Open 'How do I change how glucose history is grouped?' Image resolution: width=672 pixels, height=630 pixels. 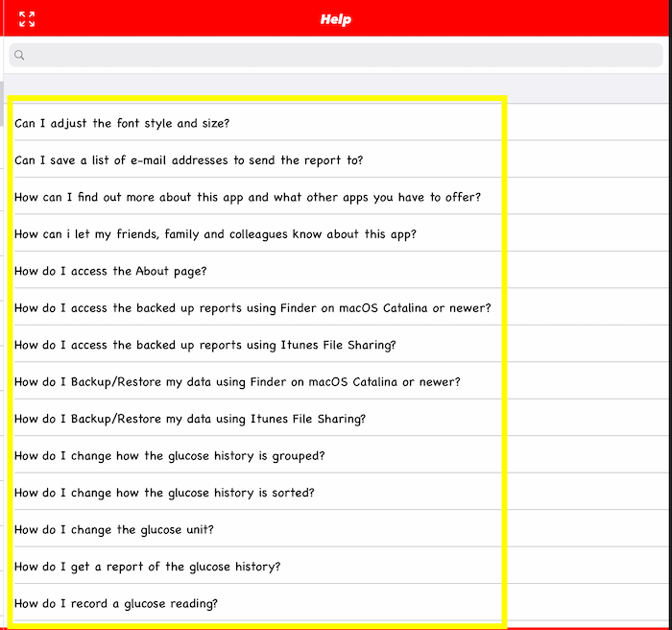coord(169,456)
